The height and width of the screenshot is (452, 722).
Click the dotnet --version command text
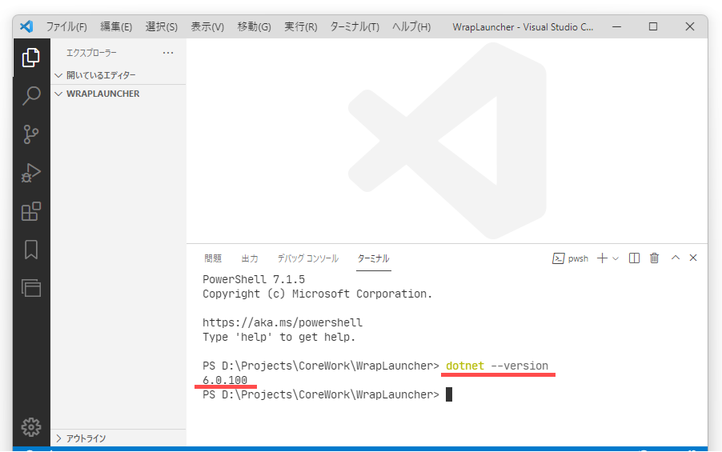(x=497, y=366)
